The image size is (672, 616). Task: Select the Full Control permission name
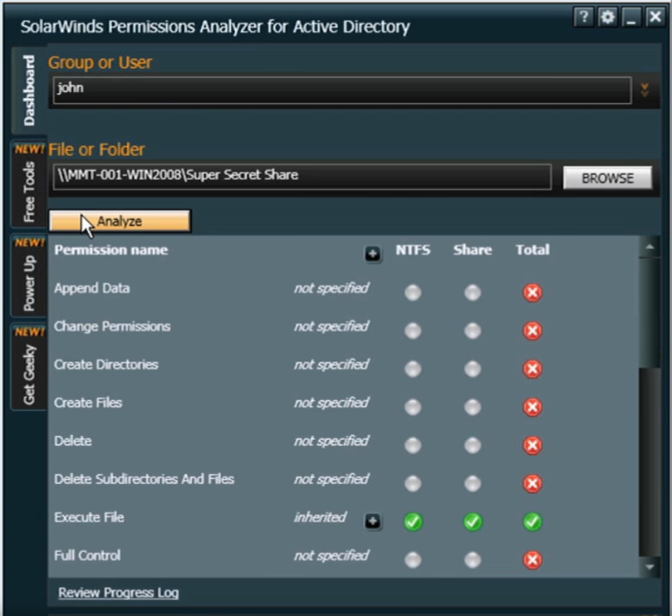87,555
